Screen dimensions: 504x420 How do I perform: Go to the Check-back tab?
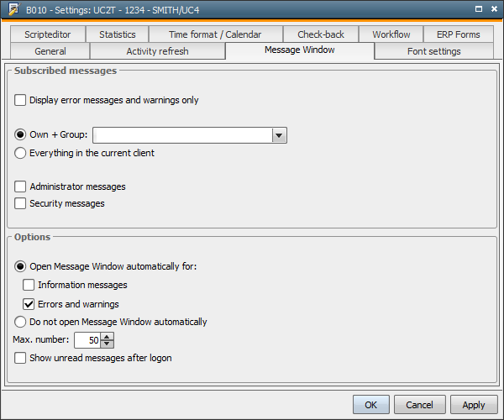[321, 34]
